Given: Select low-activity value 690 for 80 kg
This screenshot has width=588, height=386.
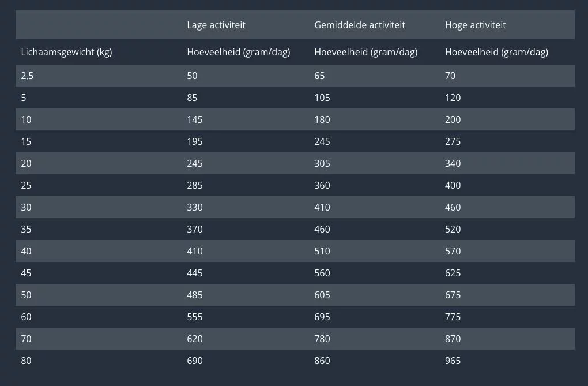Looking at the screenshot, I should (195, 361).
